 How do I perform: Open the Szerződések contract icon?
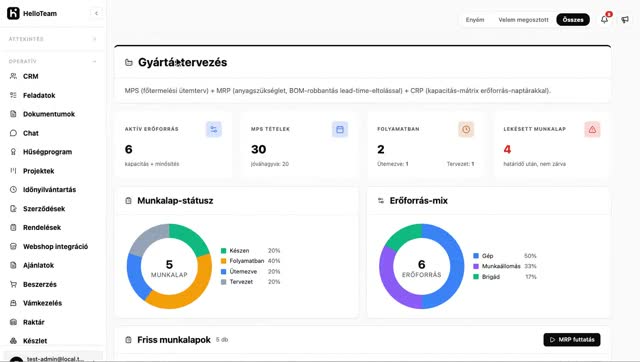pyautogui.click(x=13, y=209)
